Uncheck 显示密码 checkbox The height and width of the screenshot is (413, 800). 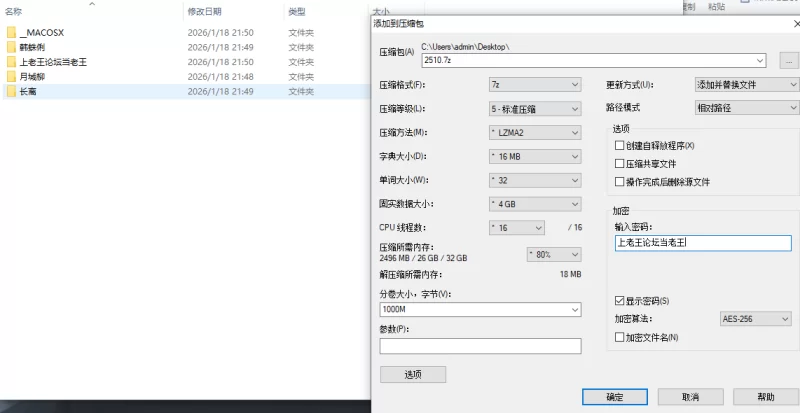(x=619, y=301)
